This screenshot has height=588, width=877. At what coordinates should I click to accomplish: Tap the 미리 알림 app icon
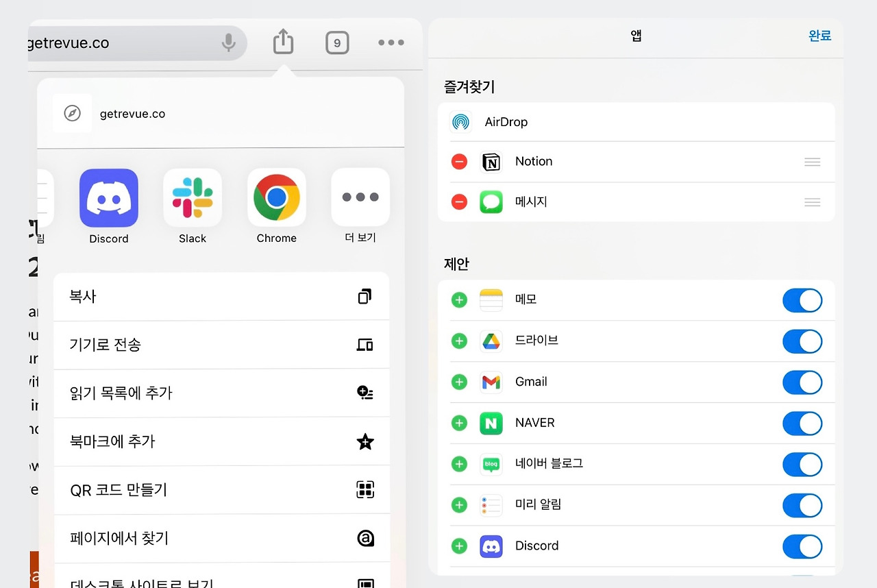tap(491, 505)
